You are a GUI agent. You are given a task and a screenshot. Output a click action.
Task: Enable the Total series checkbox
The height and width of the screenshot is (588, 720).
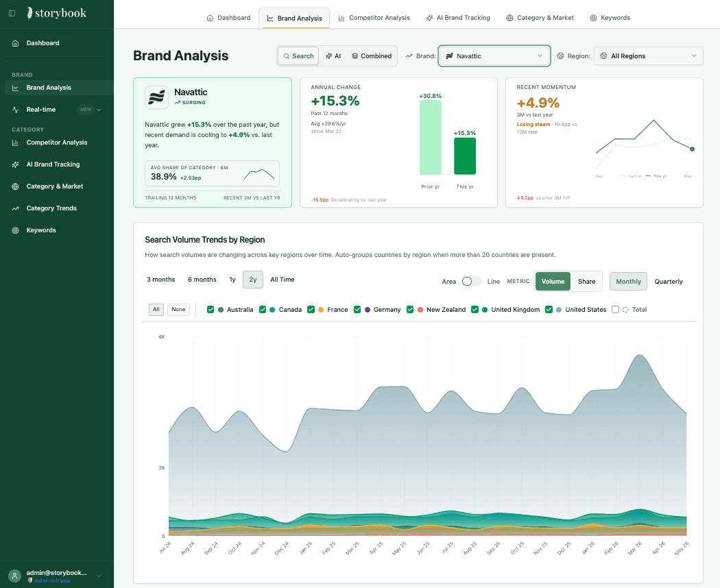(615, 309)
